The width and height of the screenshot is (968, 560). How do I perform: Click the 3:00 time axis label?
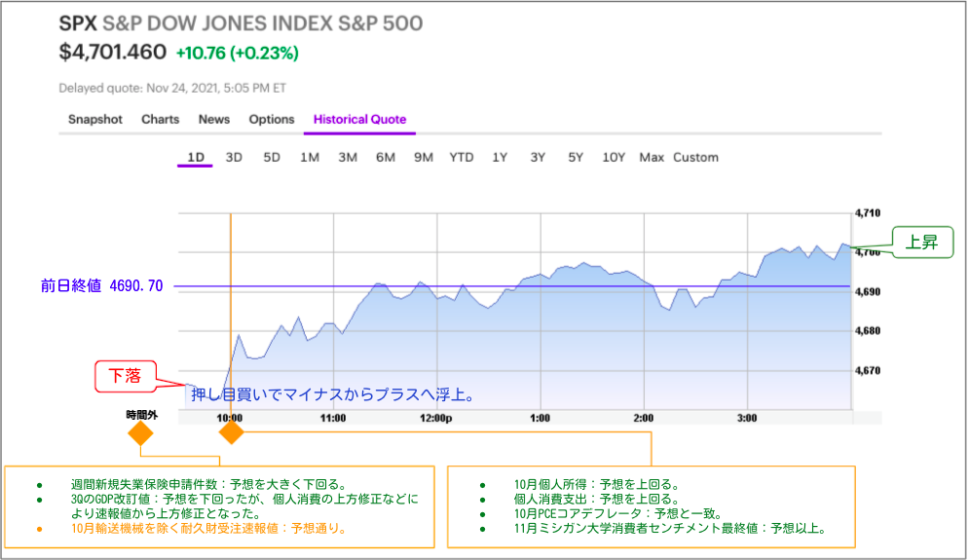point(747,418)
